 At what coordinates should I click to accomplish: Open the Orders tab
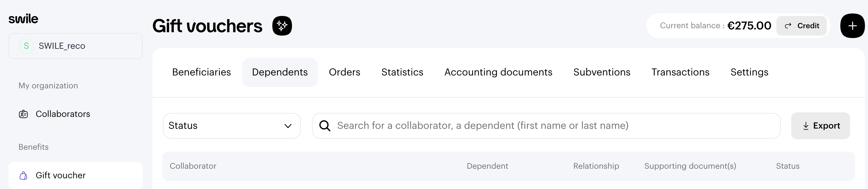pos(344,72)
